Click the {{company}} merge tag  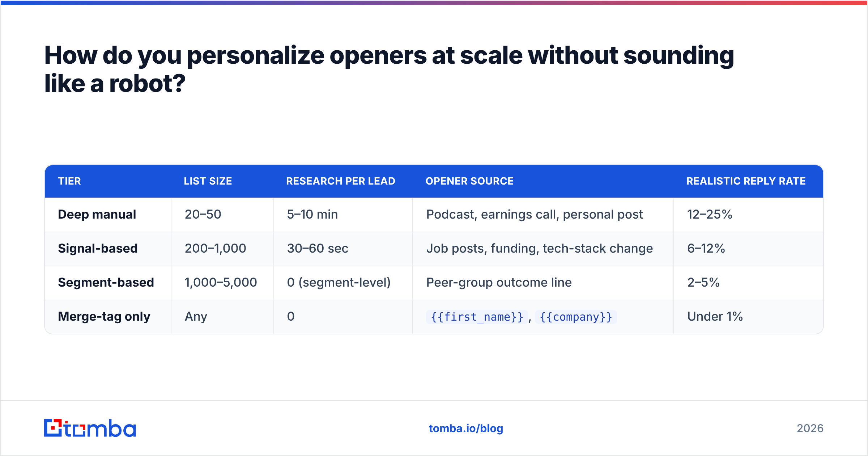coord(576,317)
